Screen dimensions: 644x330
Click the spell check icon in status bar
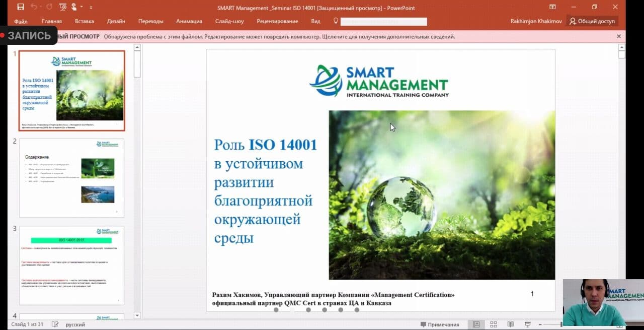click(55, 324)
